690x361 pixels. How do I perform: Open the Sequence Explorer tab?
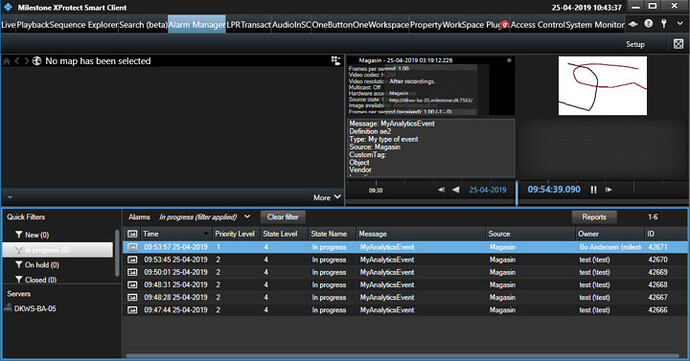pos(84,25)
